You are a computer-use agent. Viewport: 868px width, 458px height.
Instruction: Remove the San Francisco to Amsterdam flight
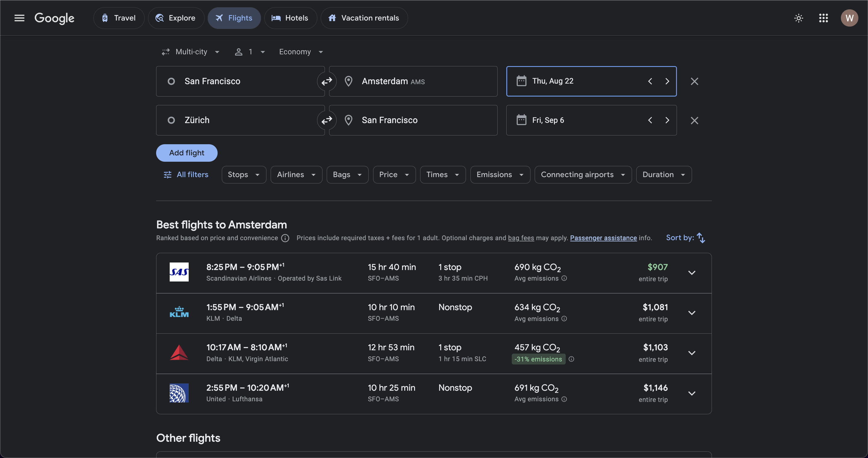pos(694,81)
